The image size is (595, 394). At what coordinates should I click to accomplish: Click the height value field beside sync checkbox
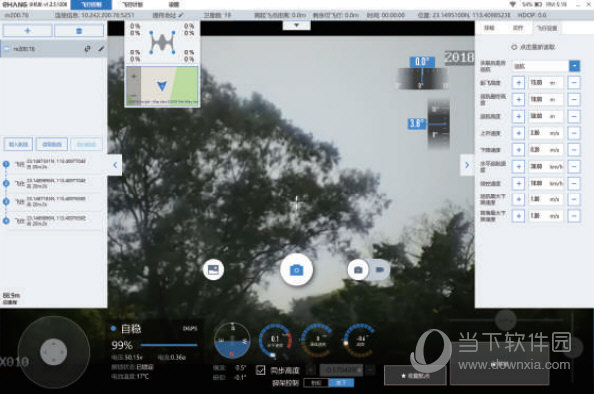341,370
